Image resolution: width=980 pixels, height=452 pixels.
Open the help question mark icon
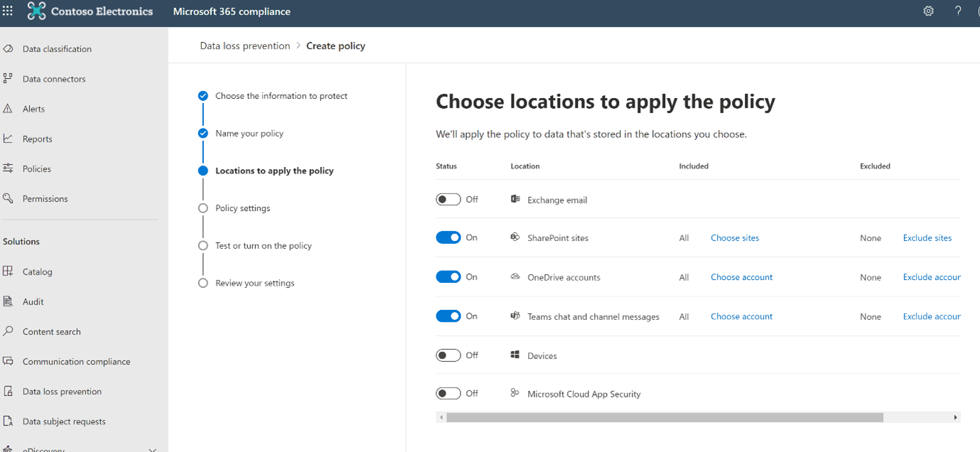click(958, 11)
